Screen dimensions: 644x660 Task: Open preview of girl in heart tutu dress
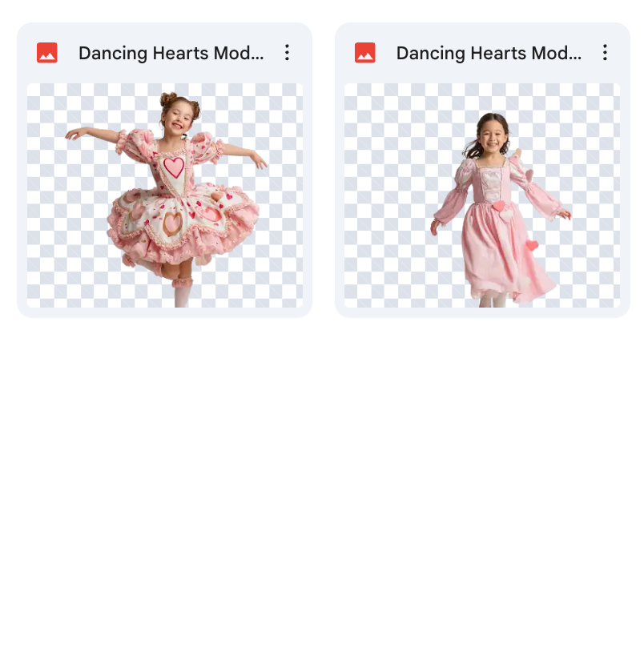tap(164, 195)
